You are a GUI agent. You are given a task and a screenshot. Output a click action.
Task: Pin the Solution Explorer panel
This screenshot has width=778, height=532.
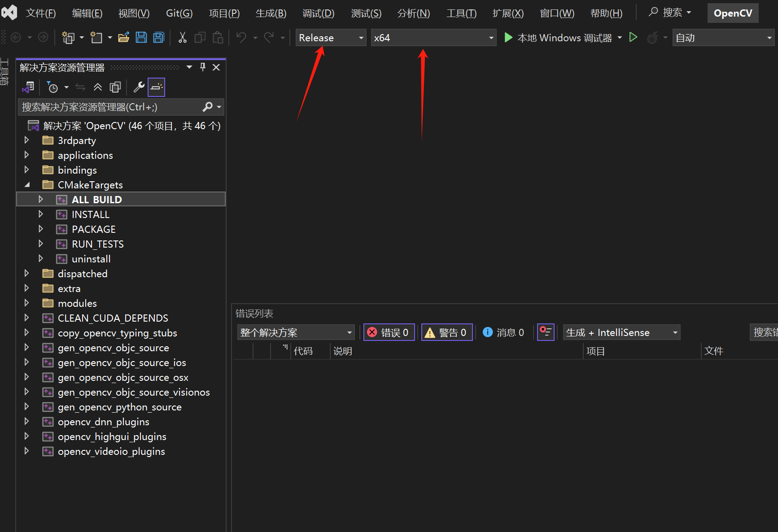point(203,67)
